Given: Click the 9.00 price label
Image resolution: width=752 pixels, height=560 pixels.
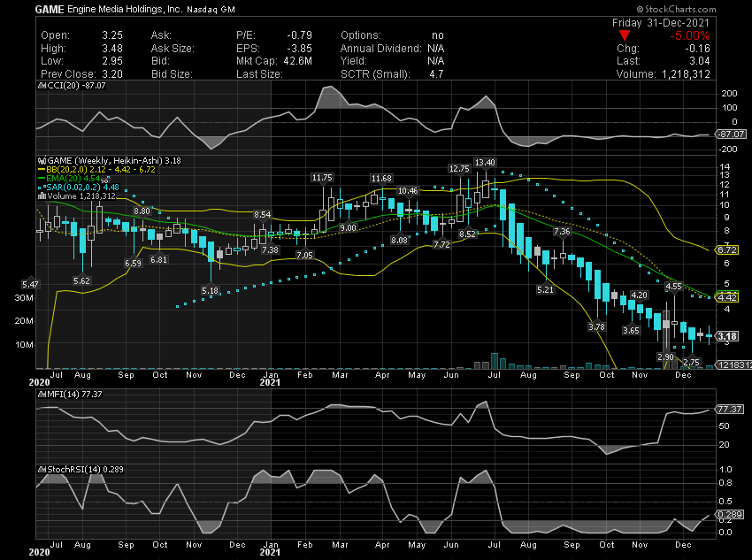Looking at the screenshot, I should click(x=349, y=228).
